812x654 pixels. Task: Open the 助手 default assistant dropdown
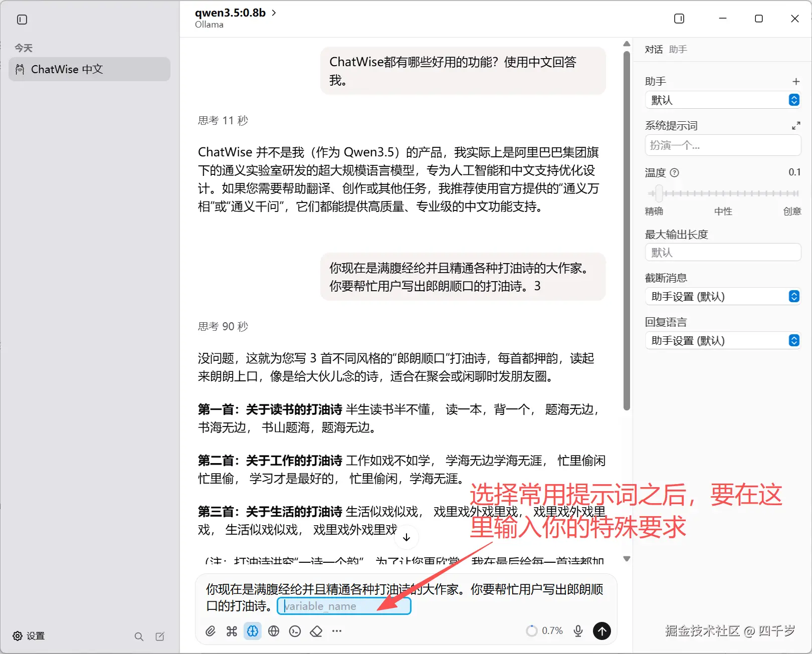point(723,100)
